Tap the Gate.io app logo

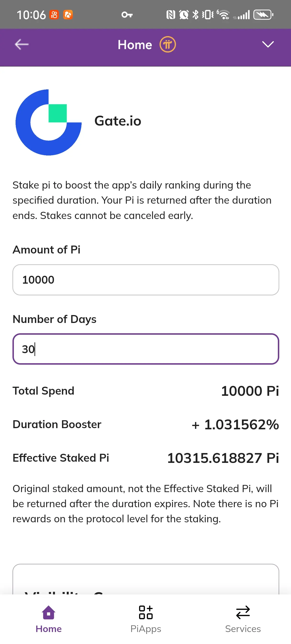tap(48, 122)
